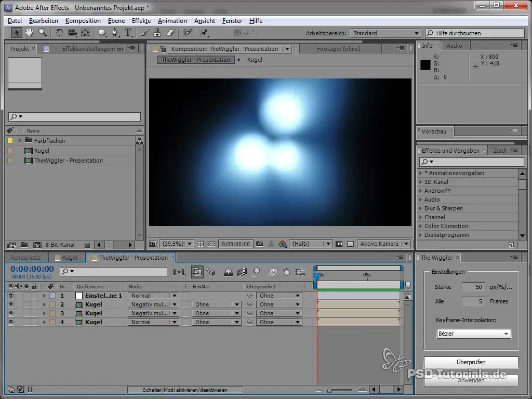Open the Animation menu

click(x=172, y=21)
